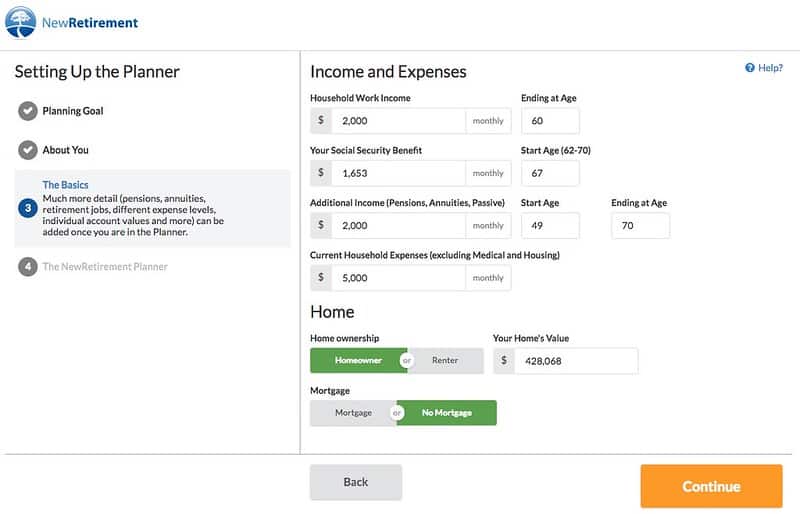Screen dimensions: 800x514
Task: Click the About You checkmark icon
Action: pos(28,150)
